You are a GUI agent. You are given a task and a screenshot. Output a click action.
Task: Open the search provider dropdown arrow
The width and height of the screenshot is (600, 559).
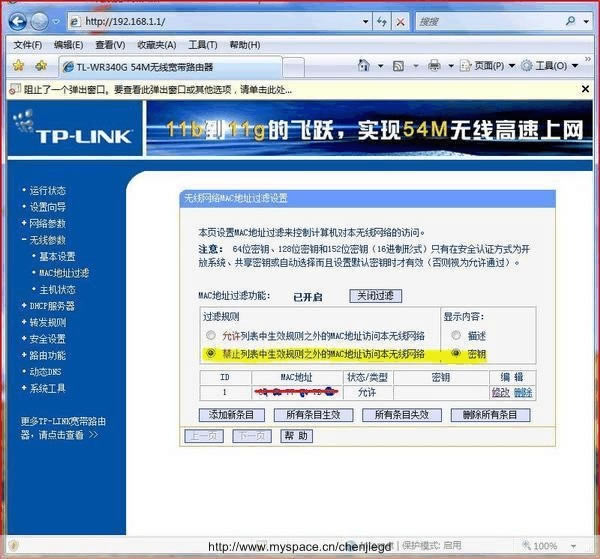coord(586,21)
